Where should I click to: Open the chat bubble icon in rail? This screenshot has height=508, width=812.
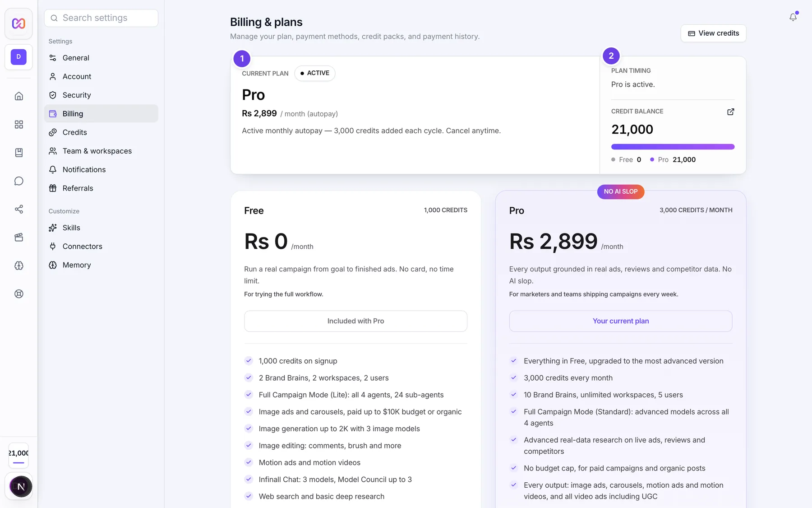[18, 181]
